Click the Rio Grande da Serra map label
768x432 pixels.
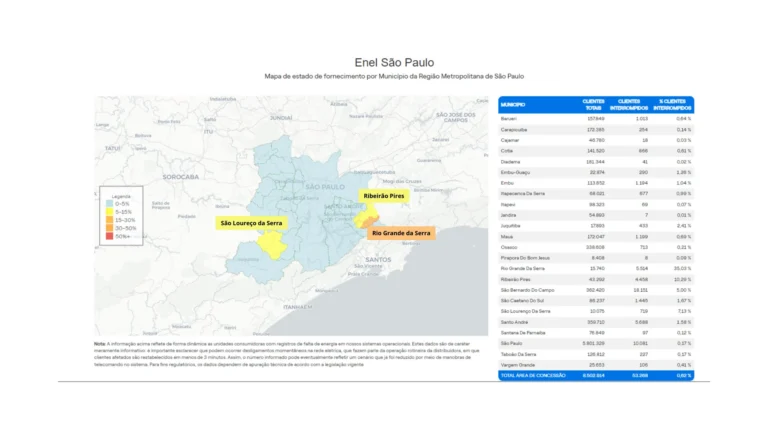pyautogui.click(x=401, y=232)
